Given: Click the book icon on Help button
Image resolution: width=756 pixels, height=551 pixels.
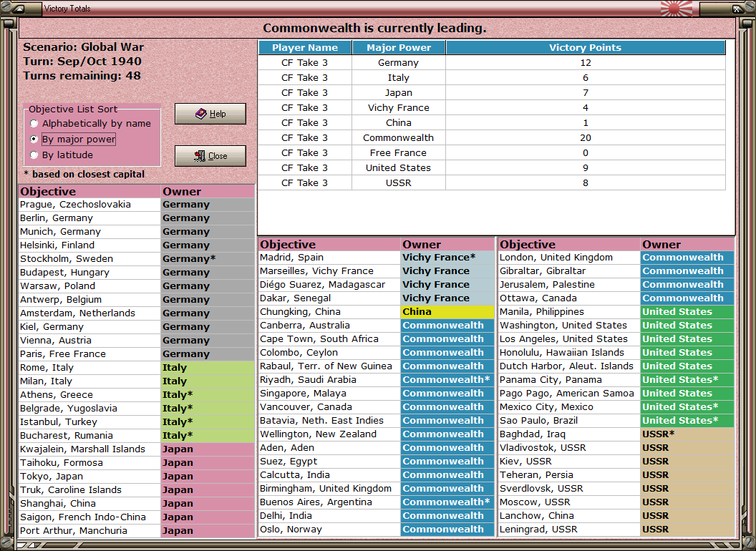Looking at the screenshot, I should pyautogui.click(x=201, y=114).
